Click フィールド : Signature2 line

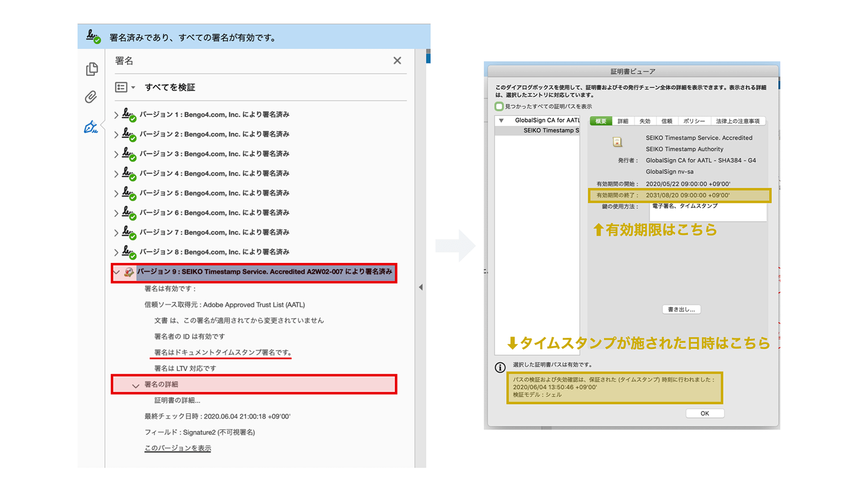pyautogui.click(x=200, y=432)
